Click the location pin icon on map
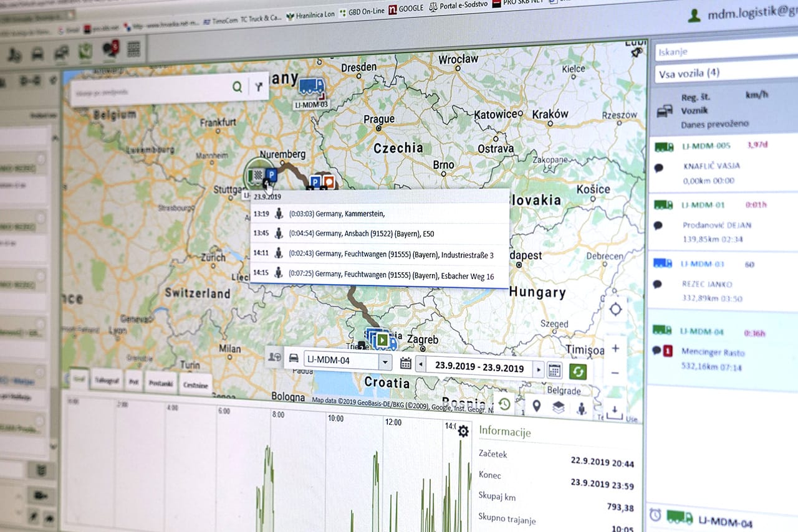The image size is (798, 532). coord(536,406)
